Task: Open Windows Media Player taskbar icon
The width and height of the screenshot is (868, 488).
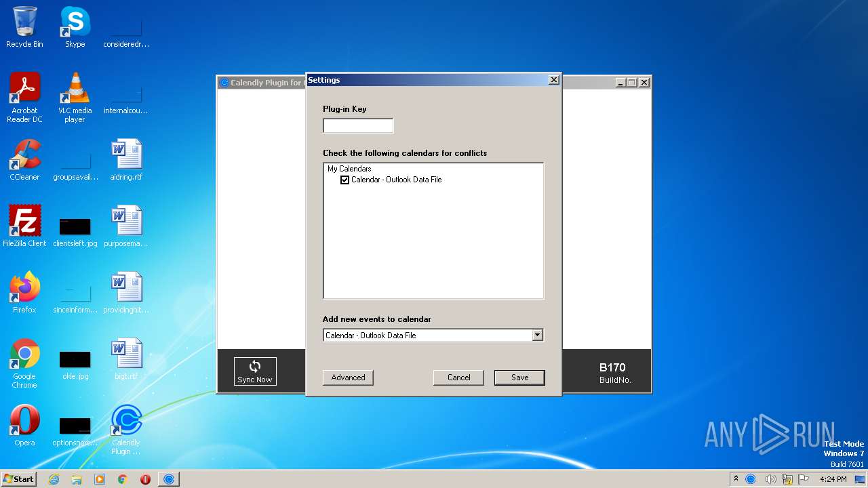Action: pos(100,479)
